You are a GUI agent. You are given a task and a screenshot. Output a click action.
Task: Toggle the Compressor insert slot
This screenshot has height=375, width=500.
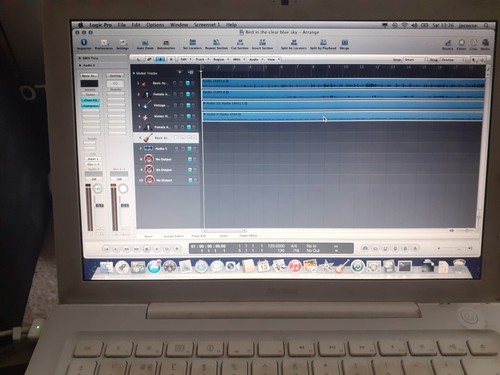point(90,106)
